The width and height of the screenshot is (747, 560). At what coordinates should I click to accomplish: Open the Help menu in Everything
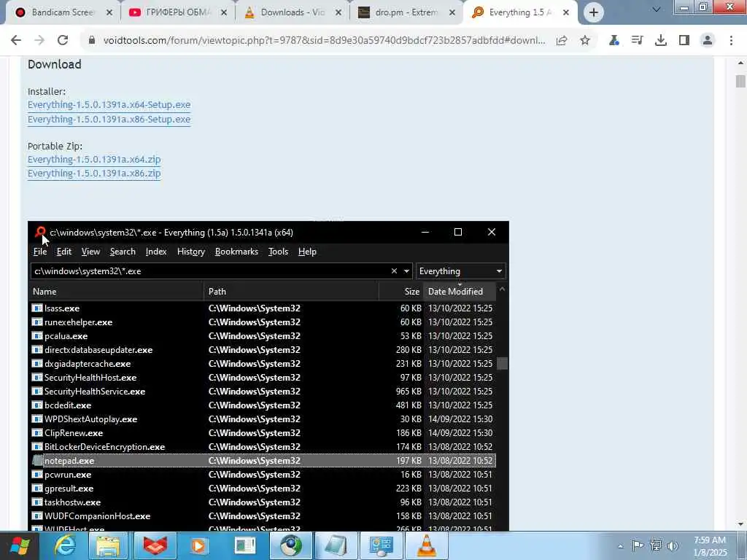click(307, 252)
